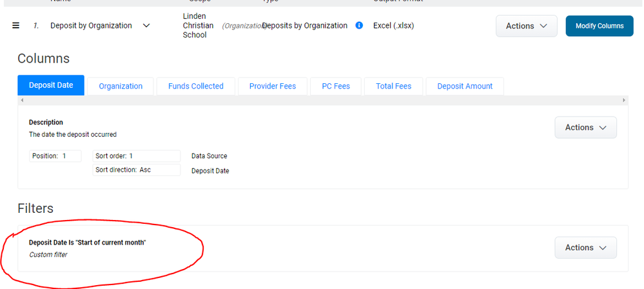This screenshot has height=289, width=644.
Task: Click the tabs horizontal scrollbar track
Action: coord(322,101)
